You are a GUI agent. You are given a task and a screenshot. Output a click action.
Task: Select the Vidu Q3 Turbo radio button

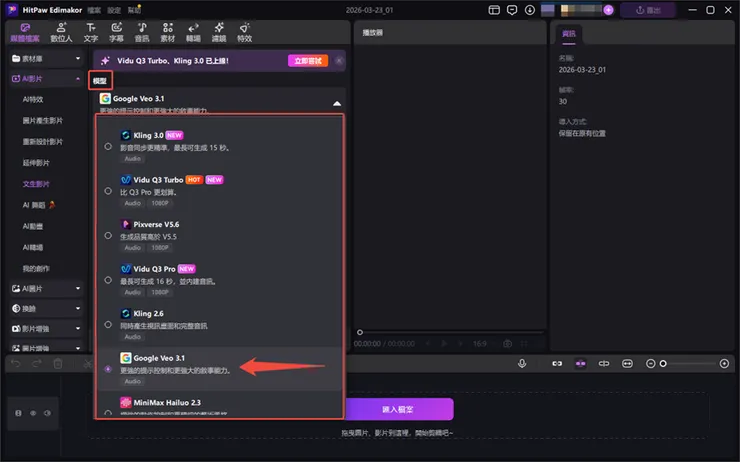(x=108, y=191)
